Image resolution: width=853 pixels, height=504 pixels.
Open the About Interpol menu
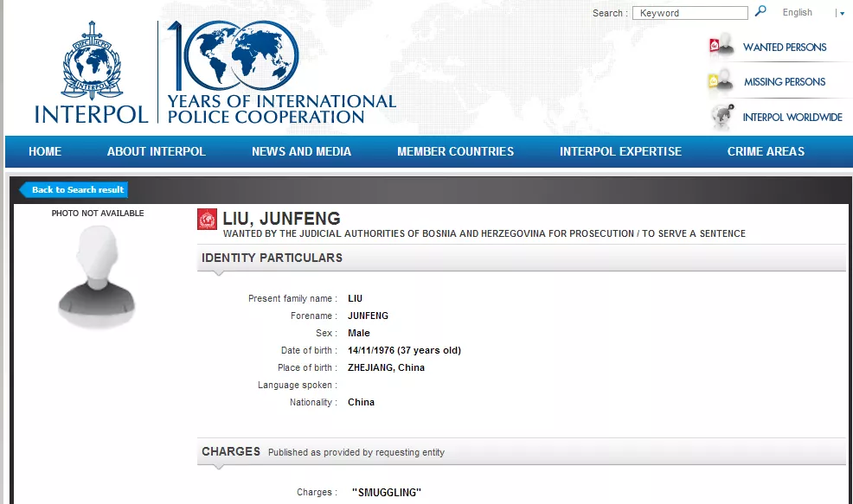coord(156,151)
